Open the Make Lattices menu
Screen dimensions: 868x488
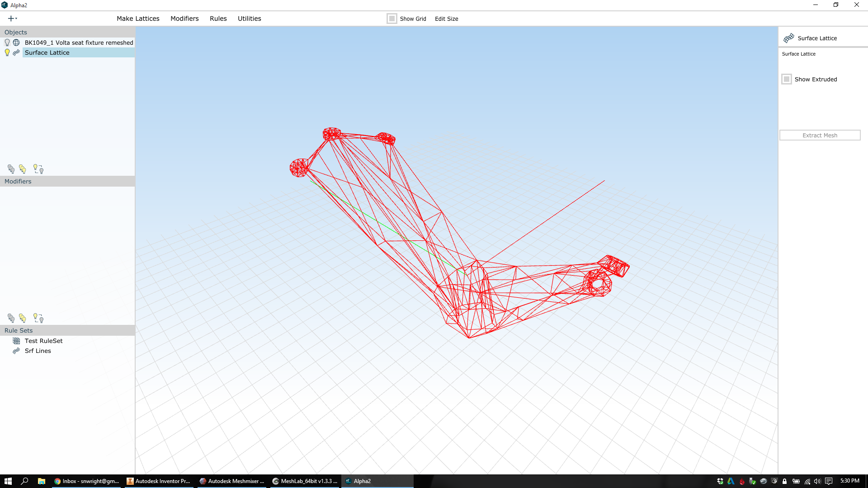coord(138,19)
